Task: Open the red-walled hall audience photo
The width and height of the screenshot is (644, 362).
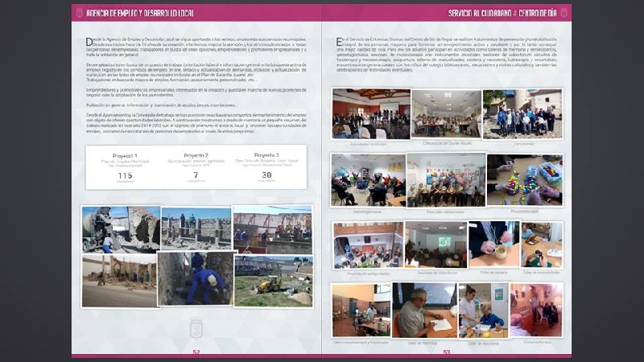Action: 371,113
